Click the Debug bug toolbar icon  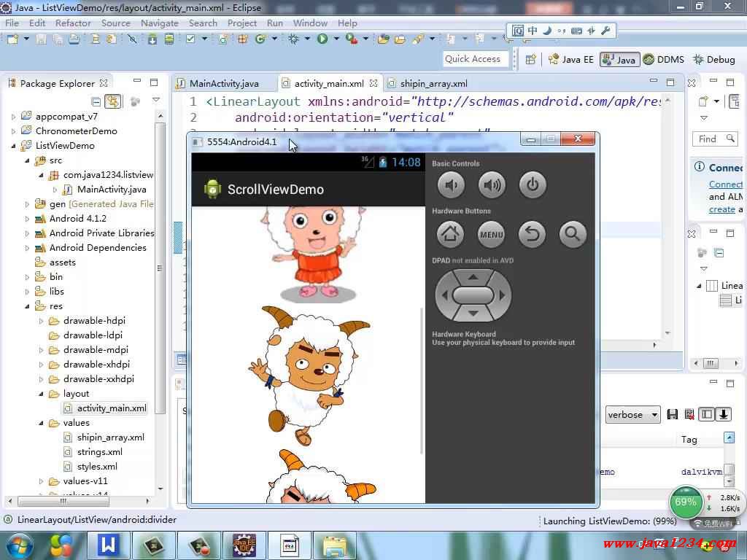click(293, 39)
